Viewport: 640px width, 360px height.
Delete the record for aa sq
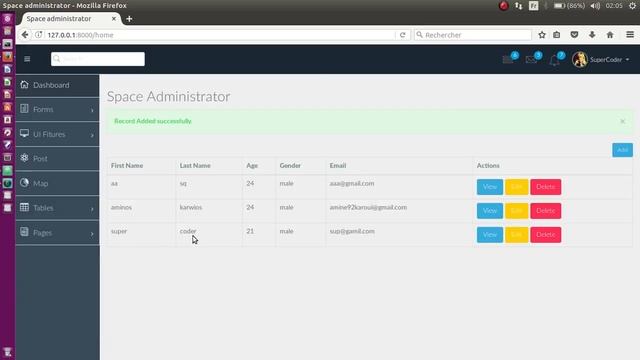pos(546,187)
